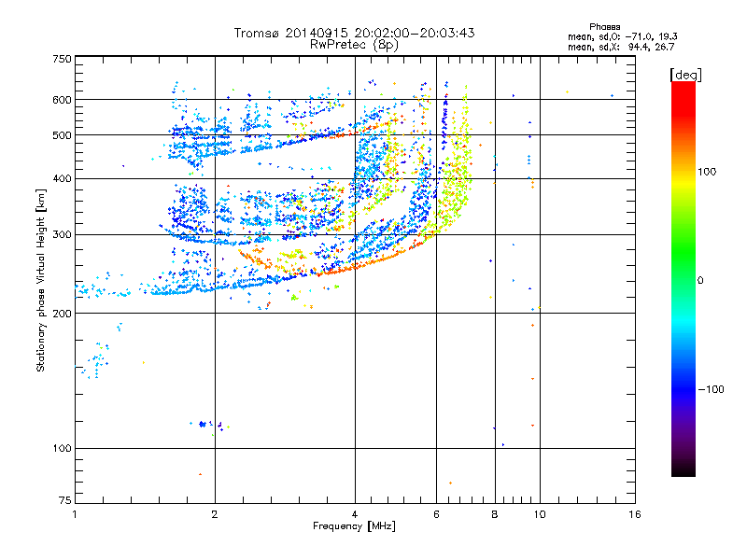This screenshot has height=560, width=747.
Task: Click the y-axis tick label '400'
Action: click(x=62, y=178)
